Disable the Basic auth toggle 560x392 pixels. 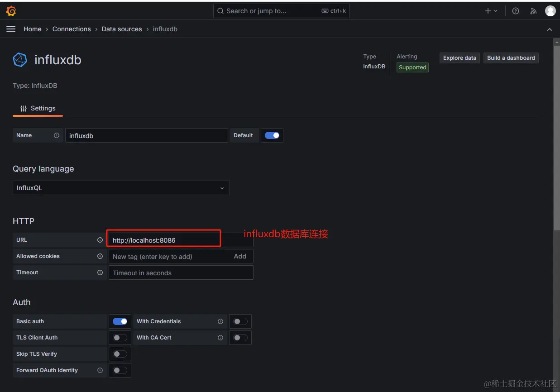tap(120, 321)
